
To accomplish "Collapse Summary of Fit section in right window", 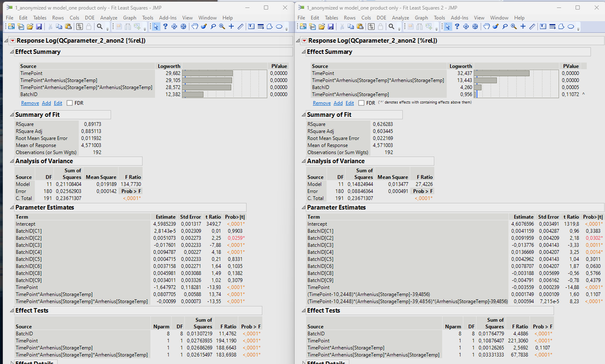I will pyautogui.click(x=302, y=115).
